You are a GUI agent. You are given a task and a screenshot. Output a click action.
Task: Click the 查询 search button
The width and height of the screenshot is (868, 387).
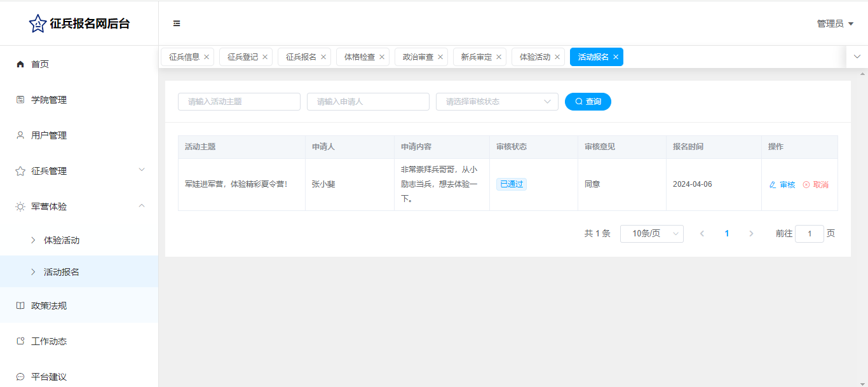(x=588, y=102)
